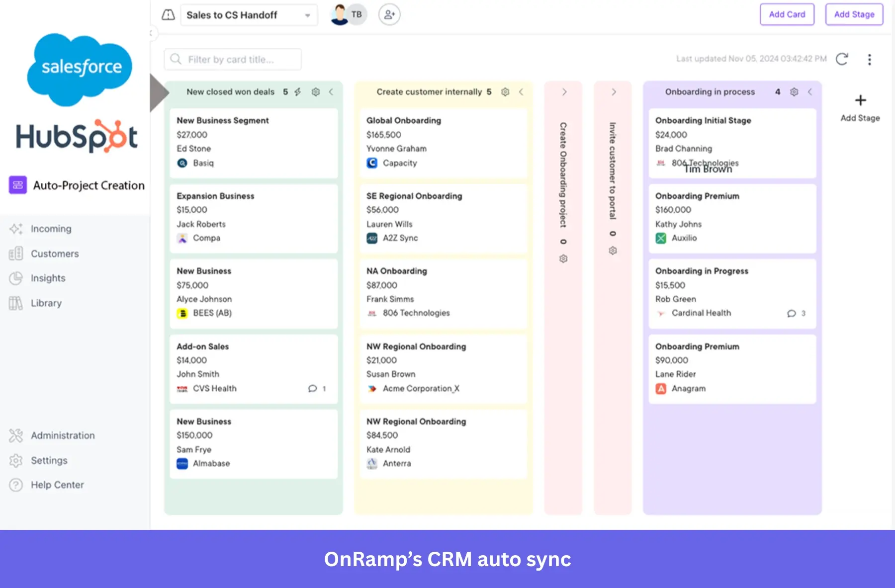
Task: Click the Administration tools icon
Action: pyautogui.click(x=16, y=435)
